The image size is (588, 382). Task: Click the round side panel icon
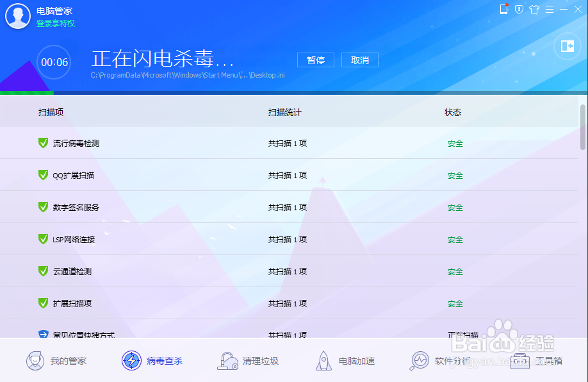(568, 46)
